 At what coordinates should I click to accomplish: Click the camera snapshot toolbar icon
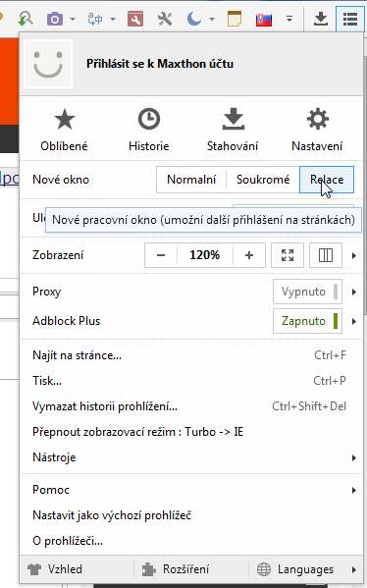pos(55,19)
